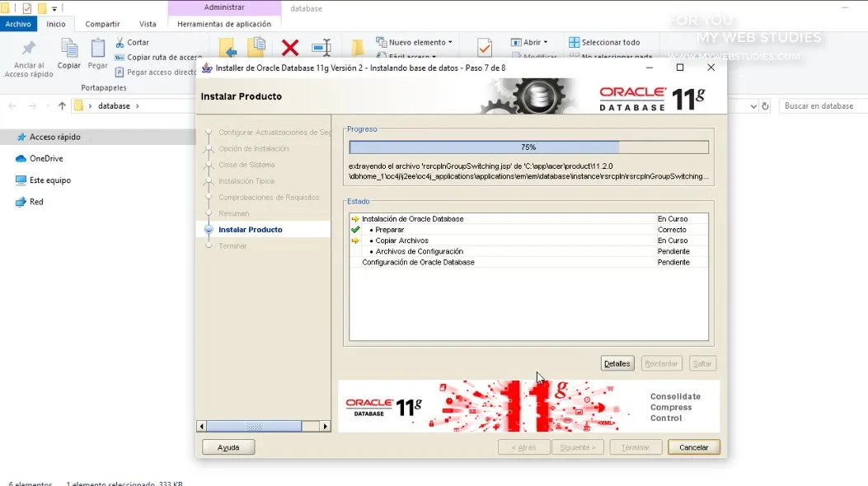
Task: Go forward with the Explorer forward arrow
Action: point(32,105)
